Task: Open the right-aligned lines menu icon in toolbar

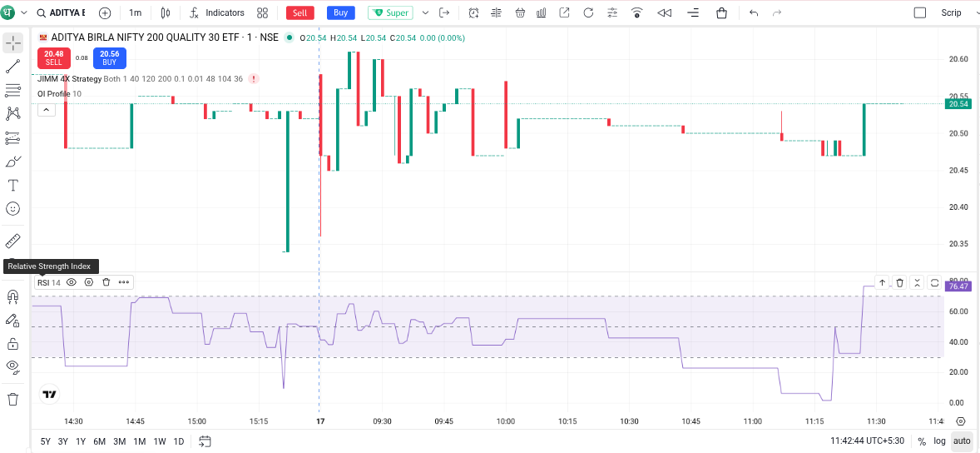Action: pos(692,12)
